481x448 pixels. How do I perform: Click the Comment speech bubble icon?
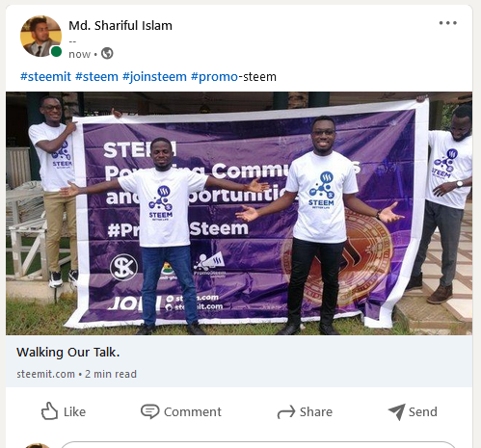(x=149, y=411)
